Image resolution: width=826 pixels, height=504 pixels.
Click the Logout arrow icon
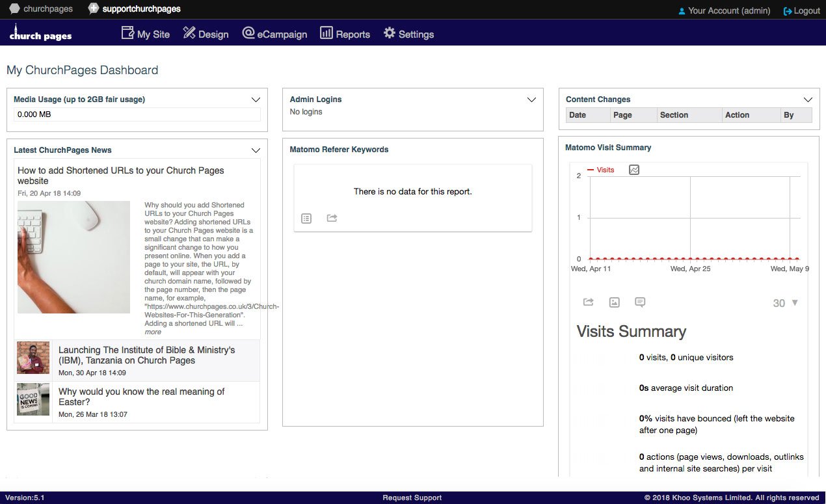click(x=788, y=11)
